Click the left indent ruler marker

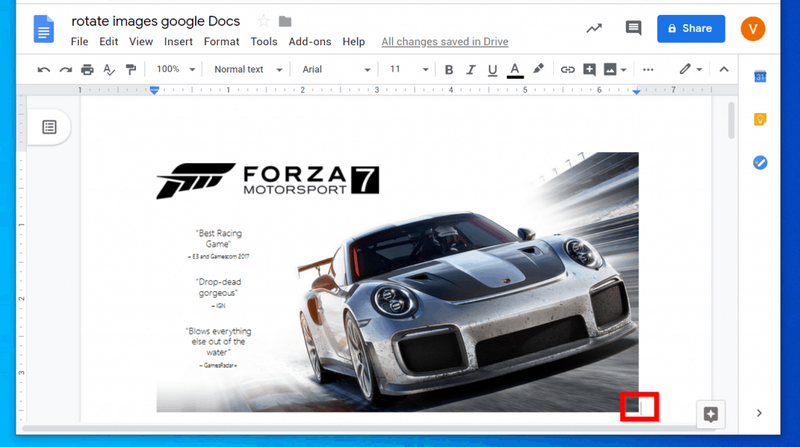(x=154, y=90)
